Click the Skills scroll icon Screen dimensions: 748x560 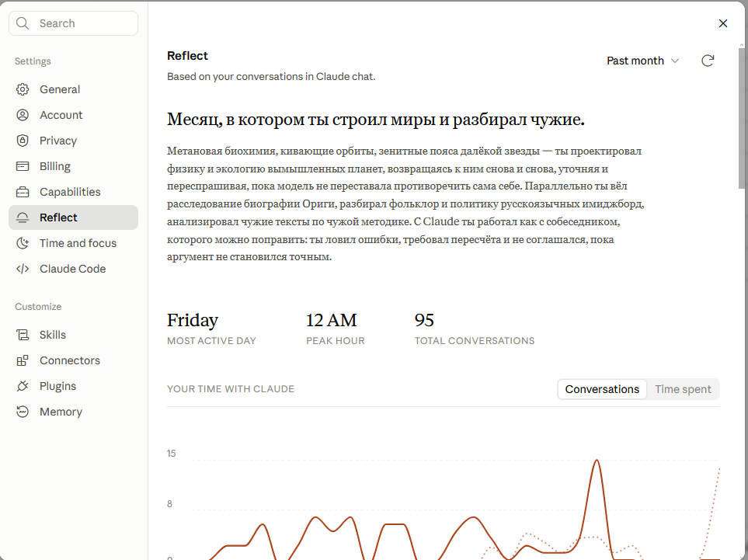23,335
